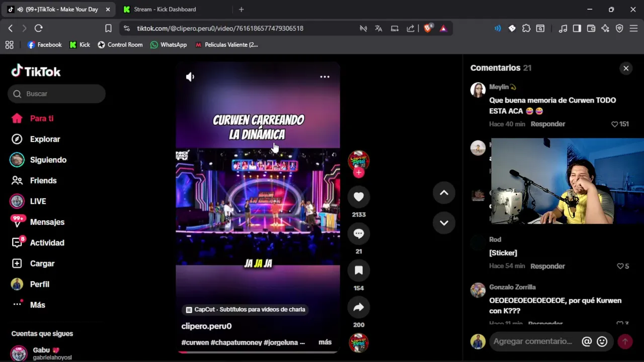Open the browser extensions puzzle icon
The image size is (644, 362).
[526, 28]
